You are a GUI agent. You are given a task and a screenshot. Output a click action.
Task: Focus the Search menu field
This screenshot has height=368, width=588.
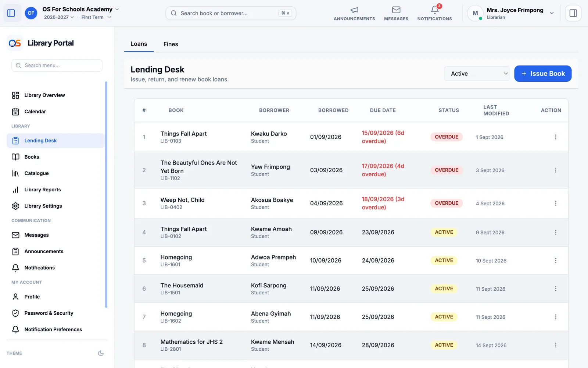[x=57, y=66]
